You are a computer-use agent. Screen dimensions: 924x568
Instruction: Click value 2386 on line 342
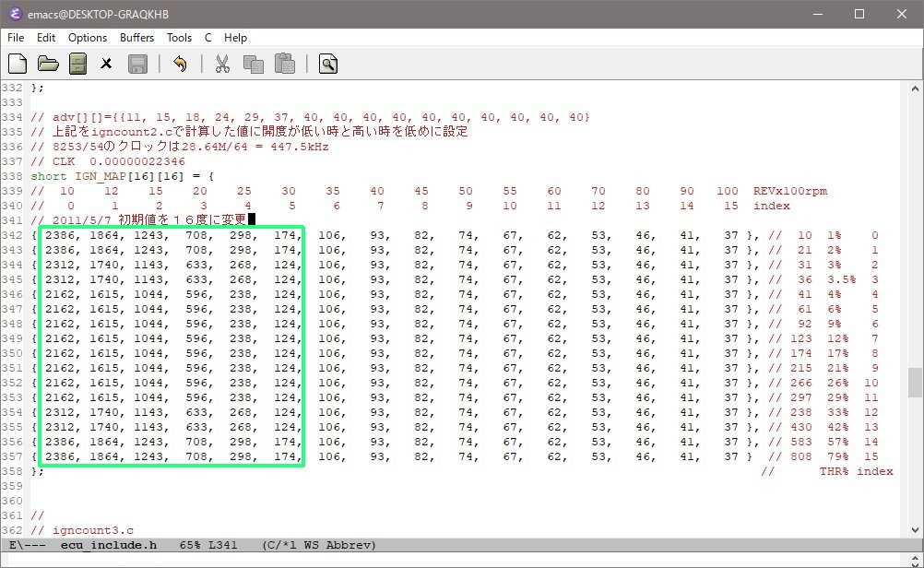tap(60, 235)
